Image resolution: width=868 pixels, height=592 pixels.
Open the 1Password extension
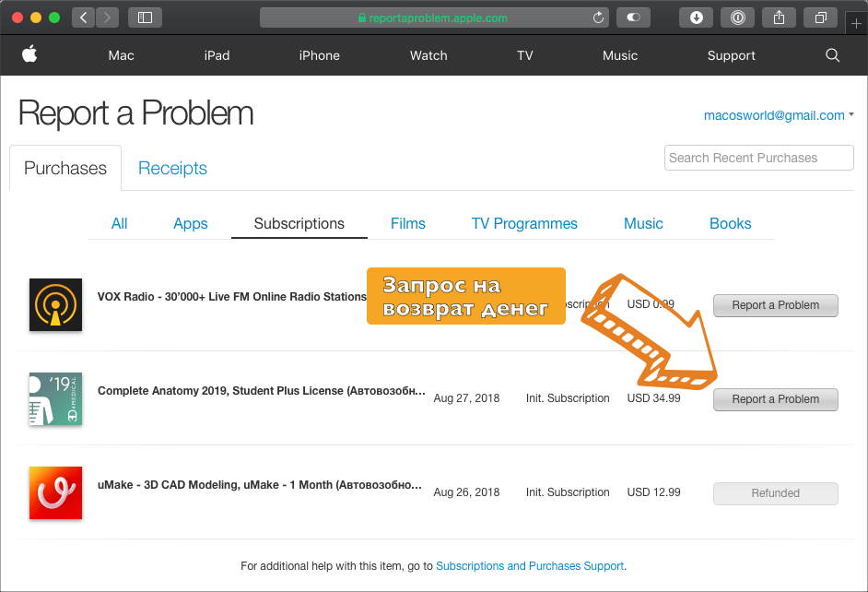click(x=737, y=18)
